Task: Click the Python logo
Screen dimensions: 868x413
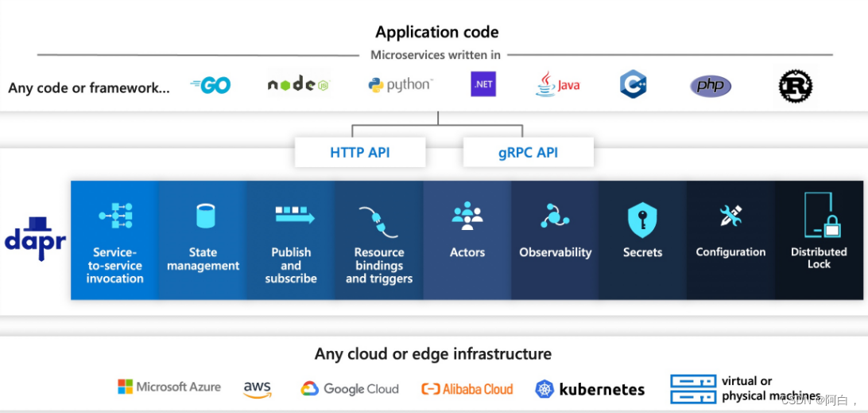Action: pyautogui.click(x=401, y=85)
